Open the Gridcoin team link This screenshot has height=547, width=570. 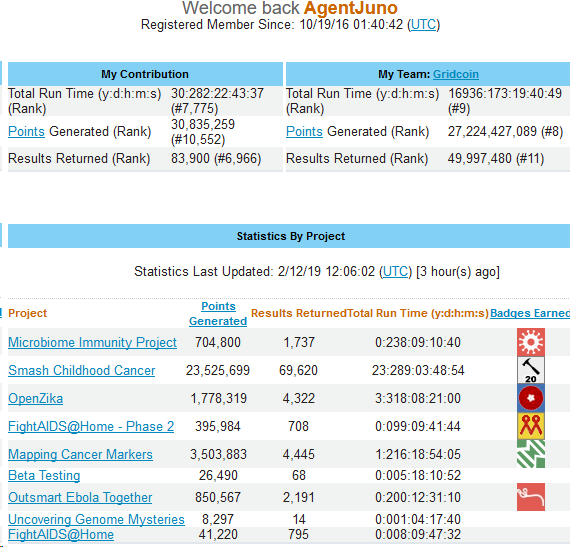coord(456,74)
